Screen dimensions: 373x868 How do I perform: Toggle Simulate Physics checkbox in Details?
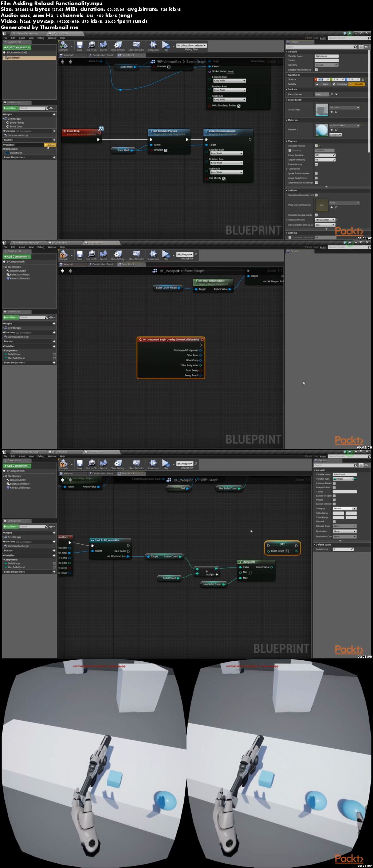316,146
